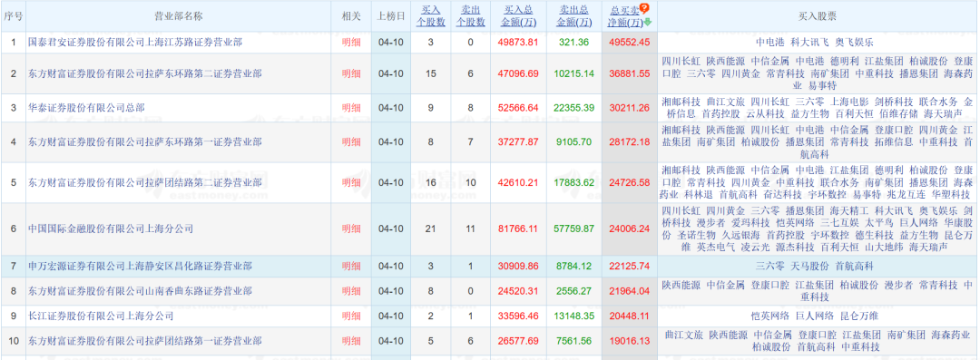Click the green sort arrow beside 净额(万)

[x=648, y=22]
